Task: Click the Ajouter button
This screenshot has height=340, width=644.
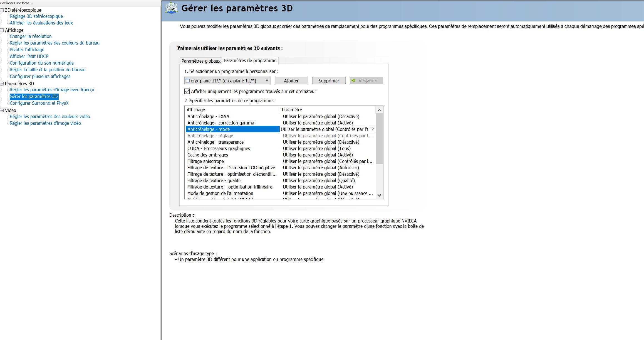Action: (291, 81)
